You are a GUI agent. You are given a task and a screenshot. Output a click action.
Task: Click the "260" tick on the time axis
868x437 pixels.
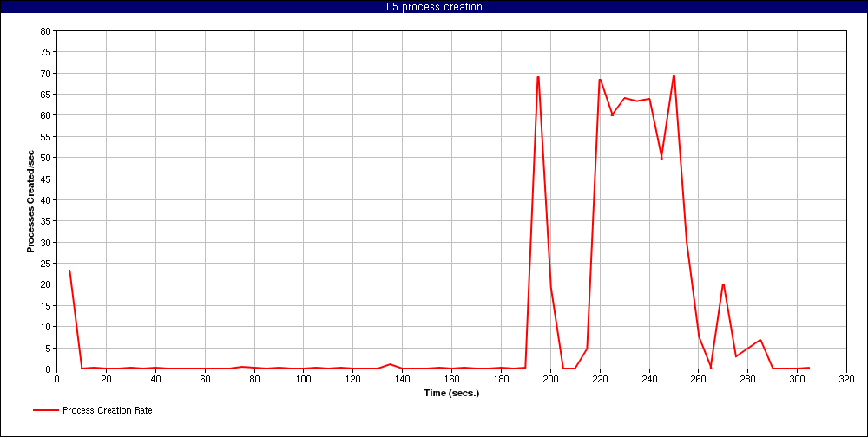click(x=698, y=379)
